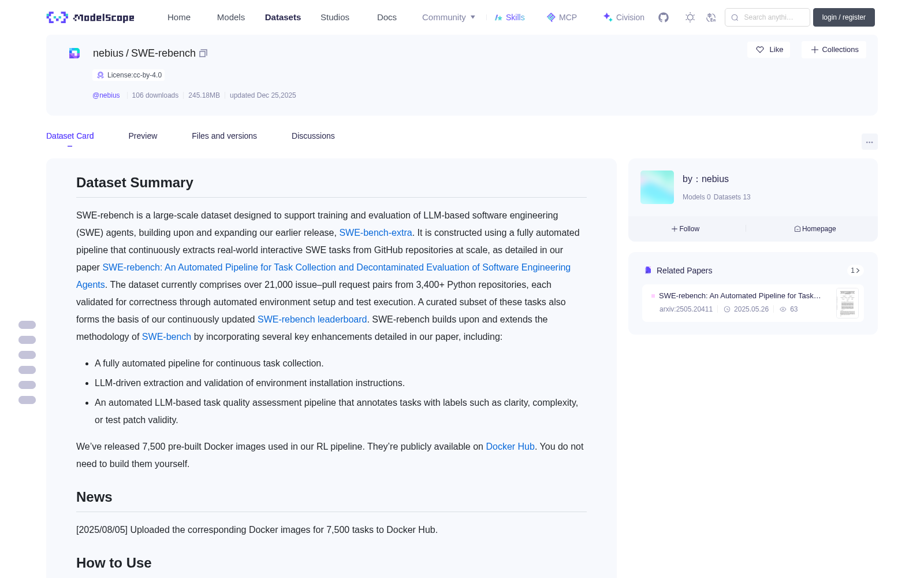Viewport: 924px width, 578px height.
Task: Like this dataset with heart button
Action: [769, 50]
